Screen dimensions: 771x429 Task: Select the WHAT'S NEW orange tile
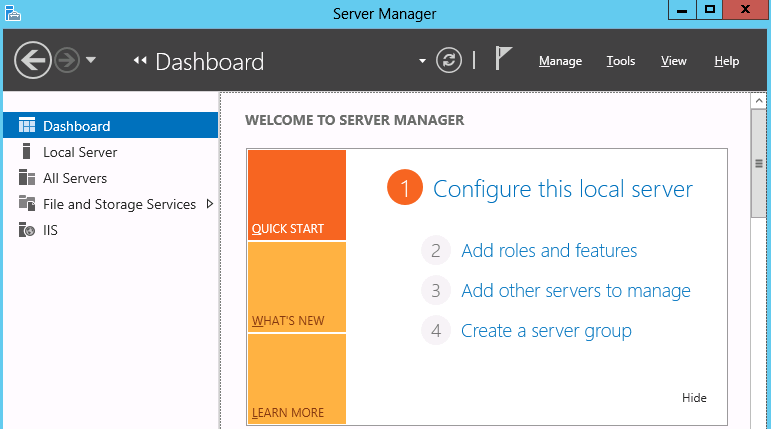[297, 287]
